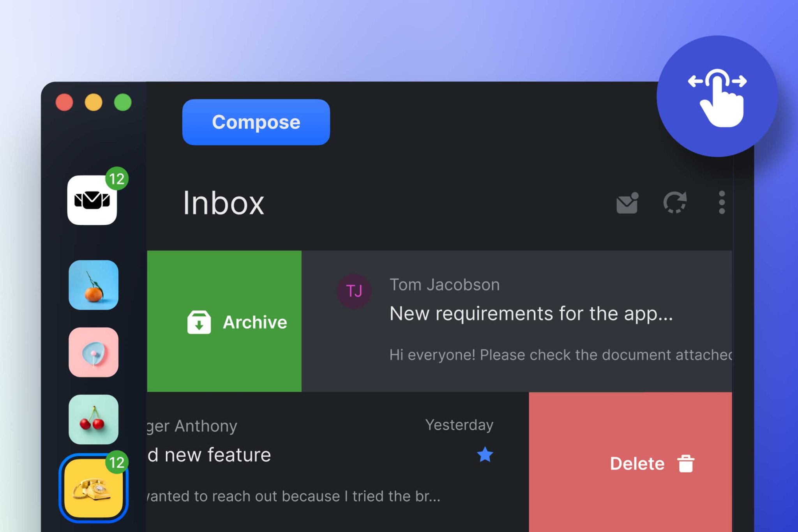Click the 12 unread badge on mail icon
Viewport: 798px width, 532px height.
click(117, 178)
